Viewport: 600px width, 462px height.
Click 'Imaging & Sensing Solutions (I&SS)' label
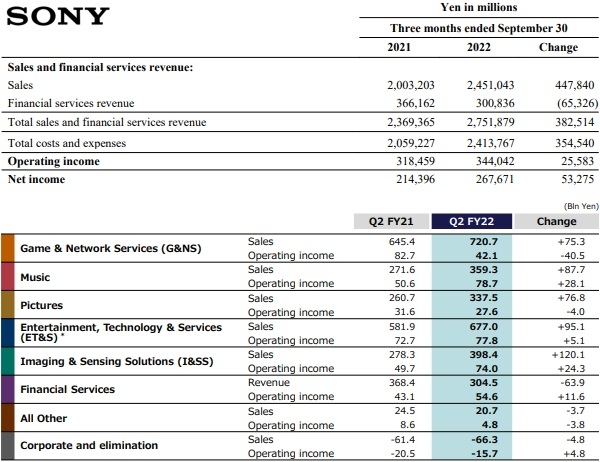pyautogui.click(x=117, y=361)
